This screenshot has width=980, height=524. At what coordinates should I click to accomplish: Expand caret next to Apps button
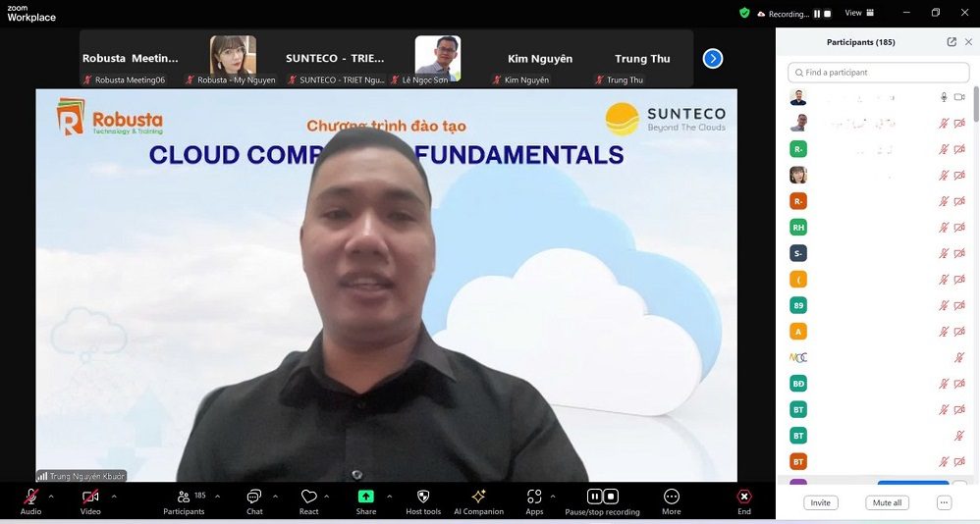[553, 497]
